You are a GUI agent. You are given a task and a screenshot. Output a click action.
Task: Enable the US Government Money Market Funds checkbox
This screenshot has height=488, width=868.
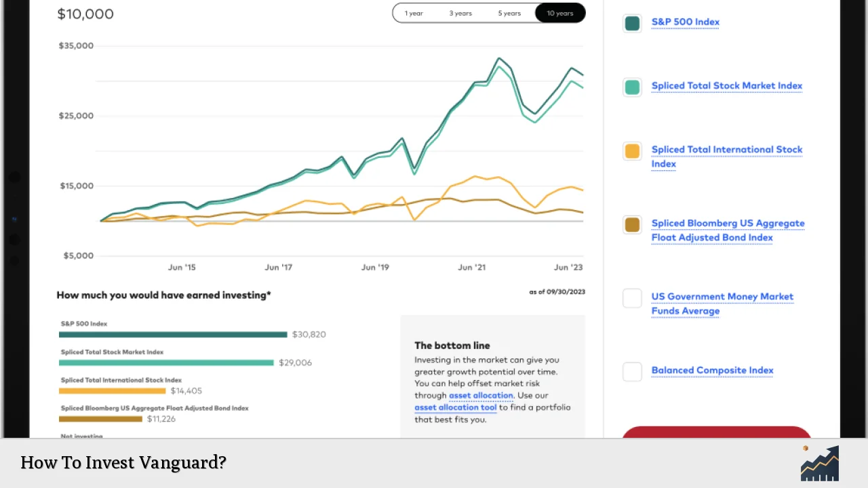pos(632,298)
